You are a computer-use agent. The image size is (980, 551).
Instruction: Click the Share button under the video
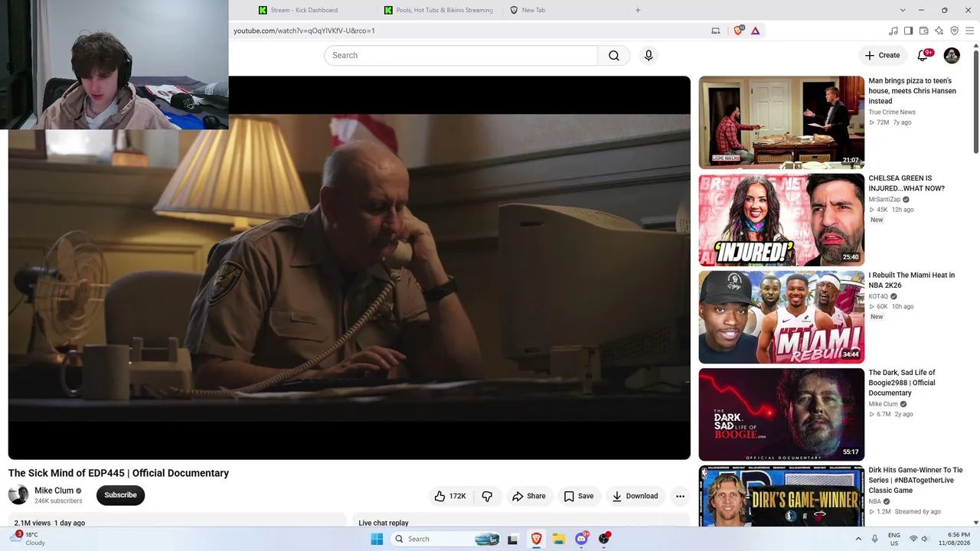pos(529,496)
